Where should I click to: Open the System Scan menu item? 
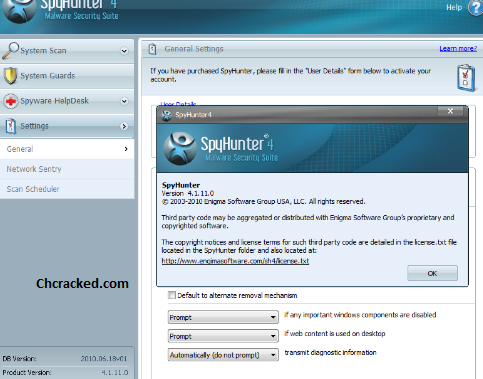coord(67,51)
